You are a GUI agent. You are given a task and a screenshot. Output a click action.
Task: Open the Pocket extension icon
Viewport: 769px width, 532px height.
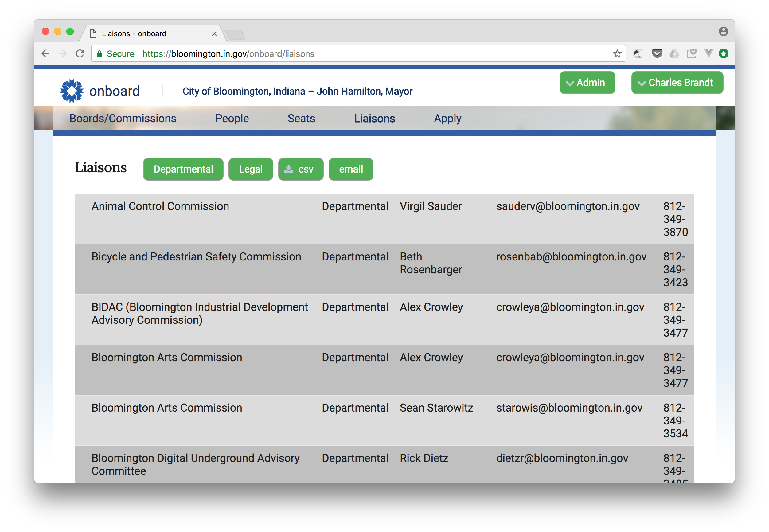coord(657,54)
